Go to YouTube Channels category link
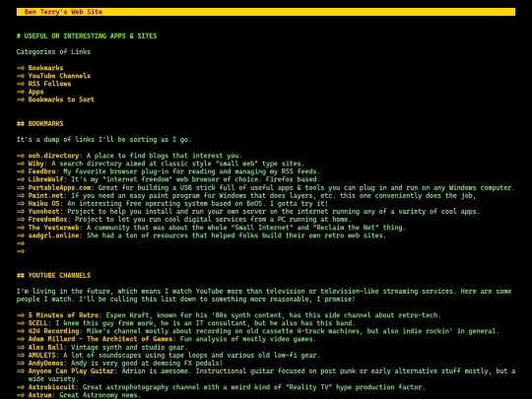Screen dimensions: 532x399 [59, 76]
